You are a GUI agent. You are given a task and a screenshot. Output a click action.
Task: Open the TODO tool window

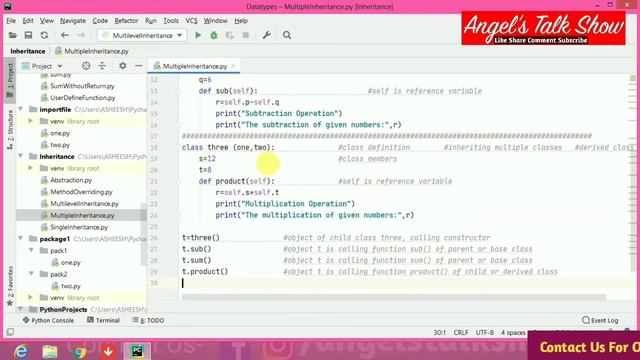coord(148,320)
